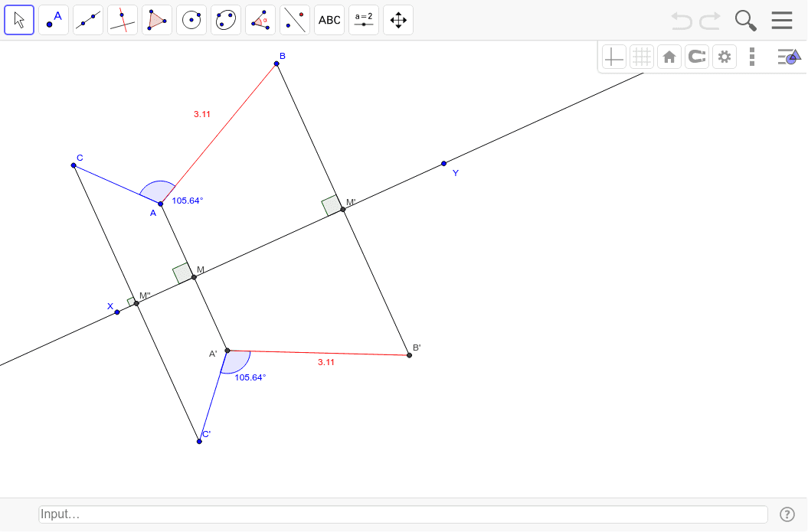The width and height of the screenshot is (808, 532).
Task: Click the 105.64° label near A'
Action: (x=250, y=377)
